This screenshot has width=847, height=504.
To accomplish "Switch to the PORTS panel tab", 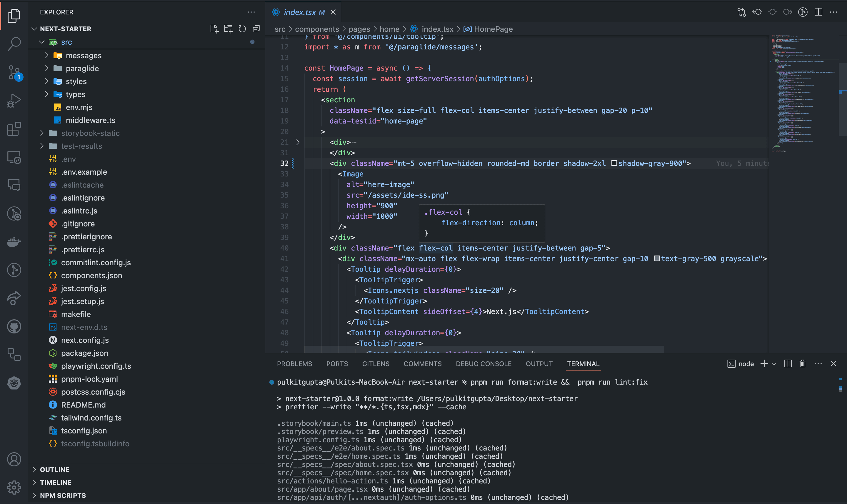I will 337,364.
